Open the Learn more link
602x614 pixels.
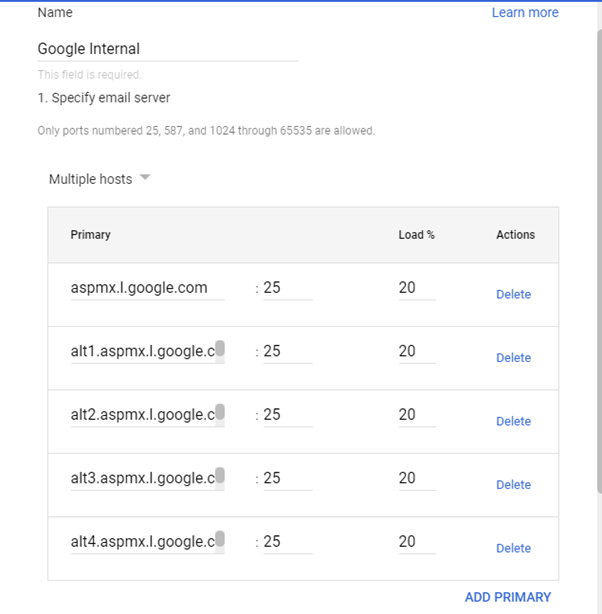[x=524, y=13]
